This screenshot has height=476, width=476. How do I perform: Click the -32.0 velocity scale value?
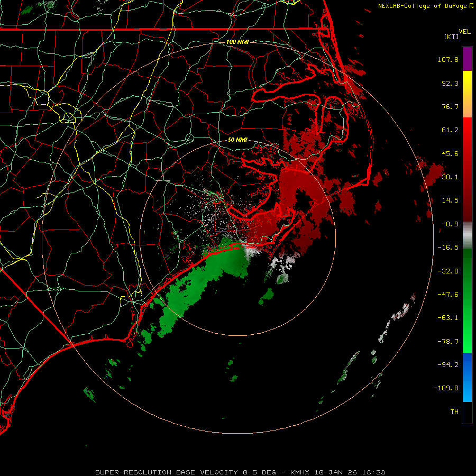tap(448, 271)
